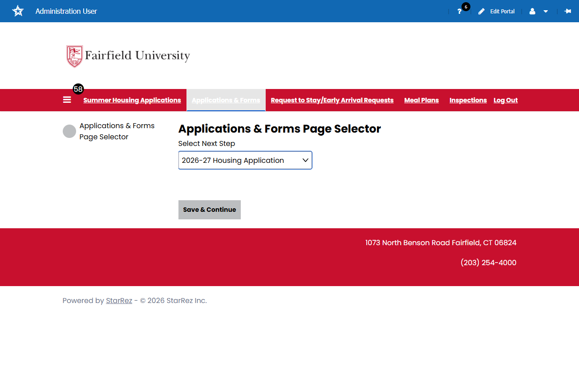579x392 pixels.
Task: Open the help question mark icon
Action: click(x=459, y=12)
